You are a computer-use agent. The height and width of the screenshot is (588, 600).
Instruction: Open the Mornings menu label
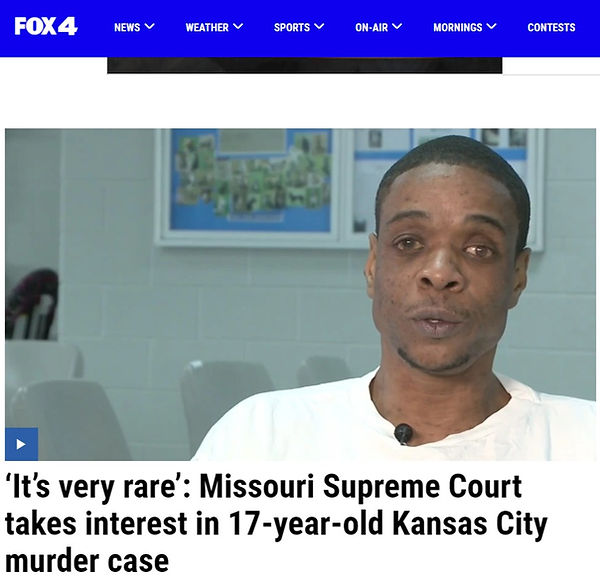(x=458, y=28)
